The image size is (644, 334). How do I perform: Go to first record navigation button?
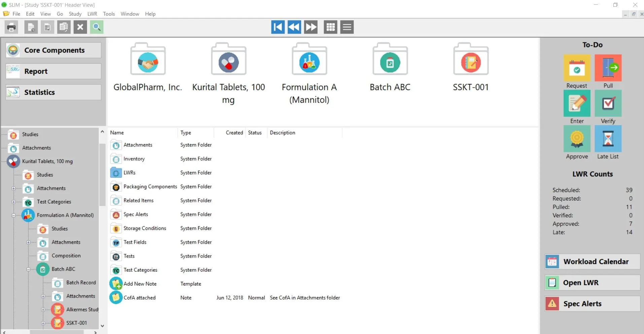(x=278, y=27)
